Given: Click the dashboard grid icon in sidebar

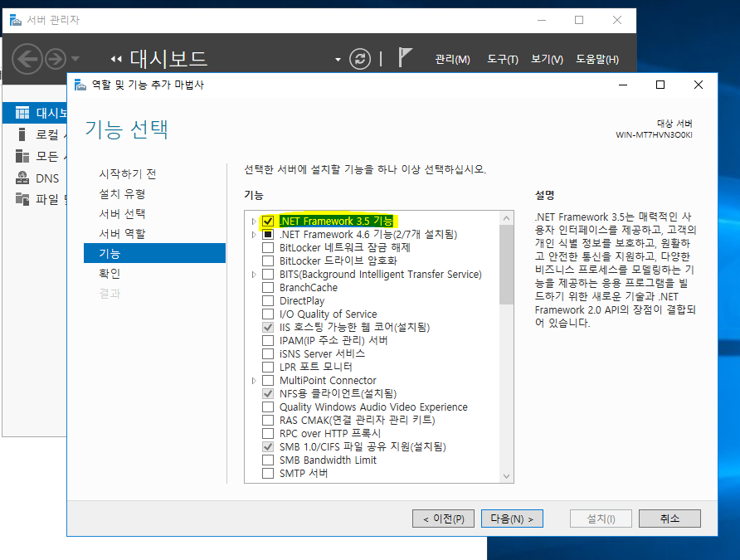Looking at the screenshot, I should point(22,113).
